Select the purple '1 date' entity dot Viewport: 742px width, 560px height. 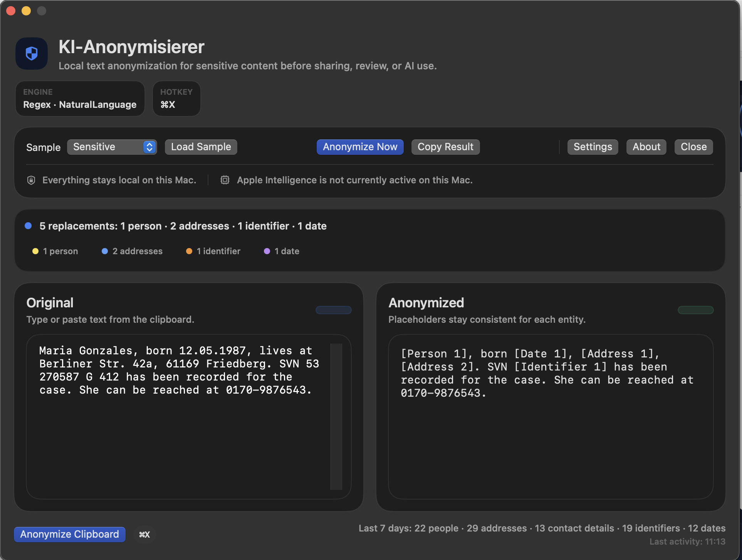(x=267, y=251)
